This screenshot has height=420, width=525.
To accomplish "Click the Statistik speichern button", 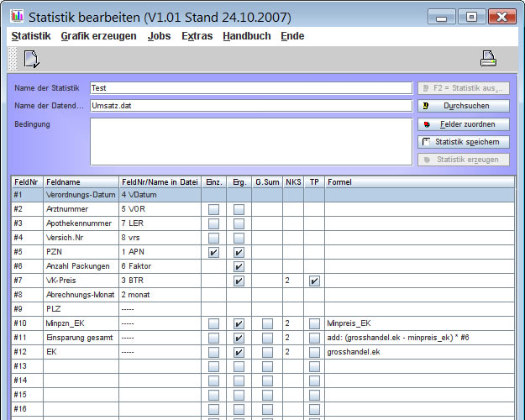I will click(464, 142).
